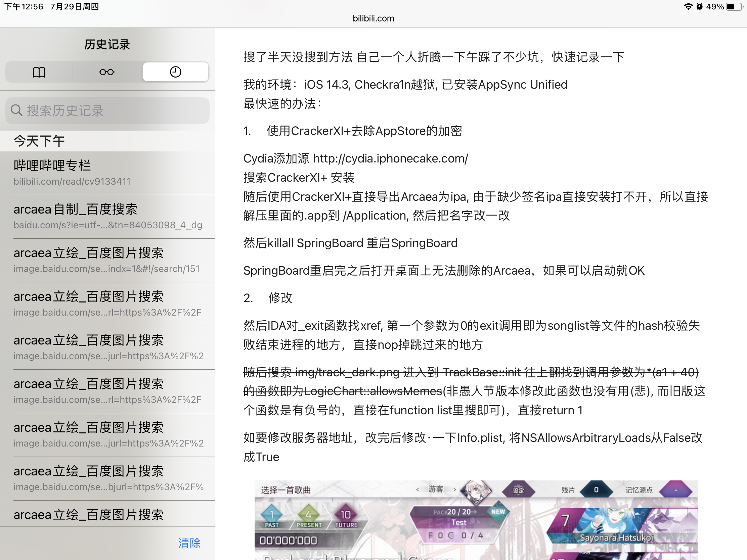
Task: Click the 历史记录 sidebar title
Action: click(x=107, y=44)
